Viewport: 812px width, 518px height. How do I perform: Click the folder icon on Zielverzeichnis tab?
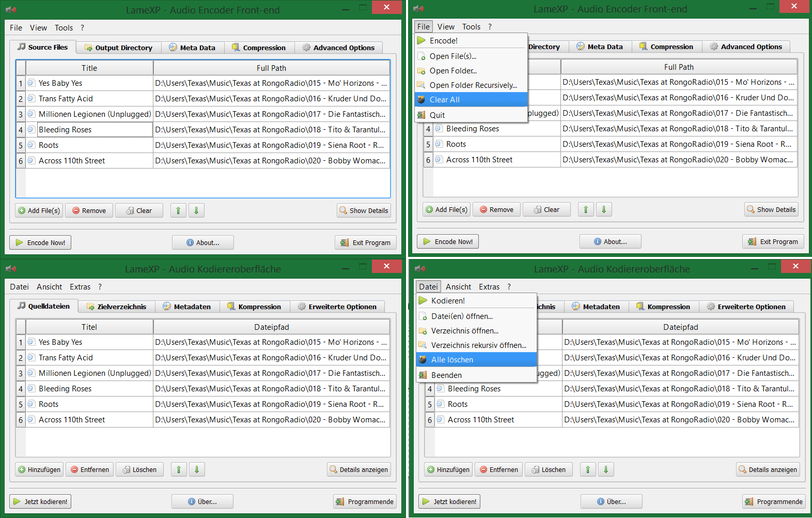click(x=90, y=307)
